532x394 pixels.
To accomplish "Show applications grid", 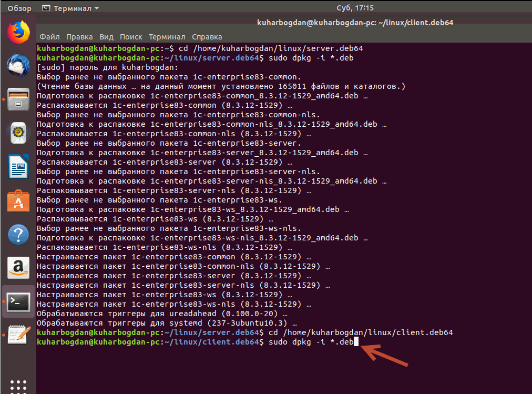I will pos(18,385).
